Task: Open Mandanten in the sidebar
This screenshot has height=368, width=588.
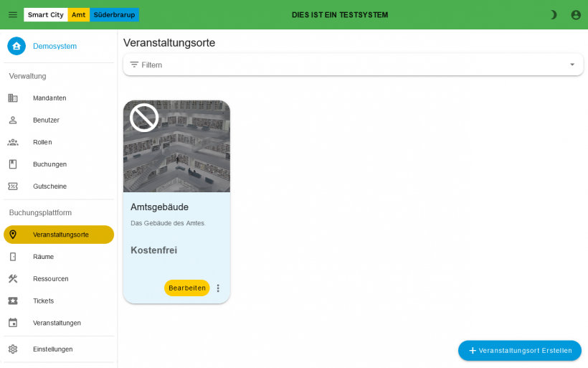Action: pyautogui.click(x=49, y=98)
